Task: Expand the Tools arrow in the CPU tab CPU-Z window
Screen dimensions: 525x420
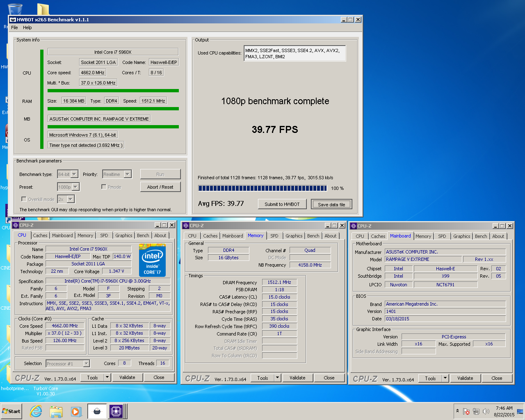Action: tap(107, 377)
